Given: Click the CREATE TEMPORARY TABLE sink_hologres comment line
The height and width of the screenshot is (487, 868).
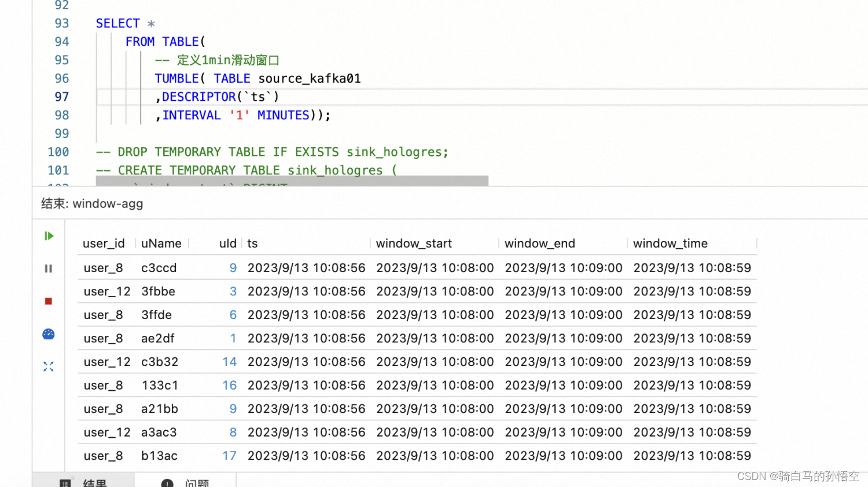Looking at the screenshot, I should pyautogui.click(x=247, y=170).
